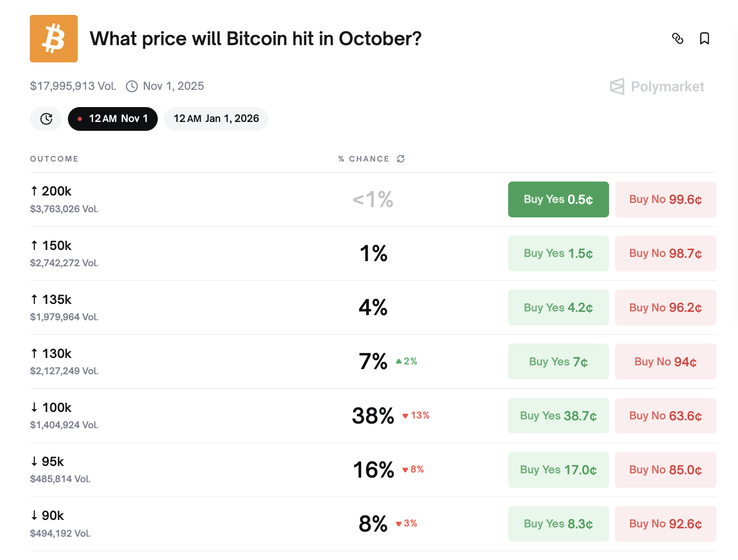
Task: Bookmark this Bitcoin market
Action: coord(704,39)
